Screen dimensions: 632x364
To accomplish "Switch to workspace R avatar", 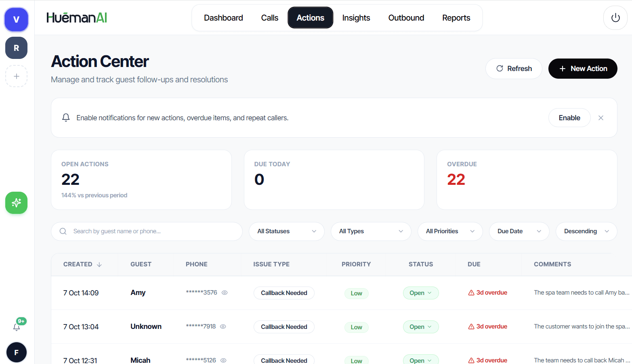I will point(16,48).
